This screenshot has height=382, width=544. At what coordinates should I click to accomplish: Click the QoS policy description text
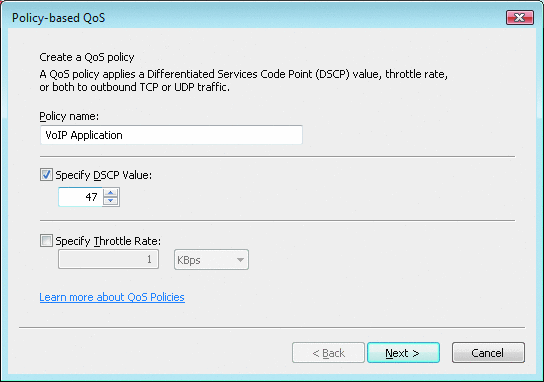244,80
